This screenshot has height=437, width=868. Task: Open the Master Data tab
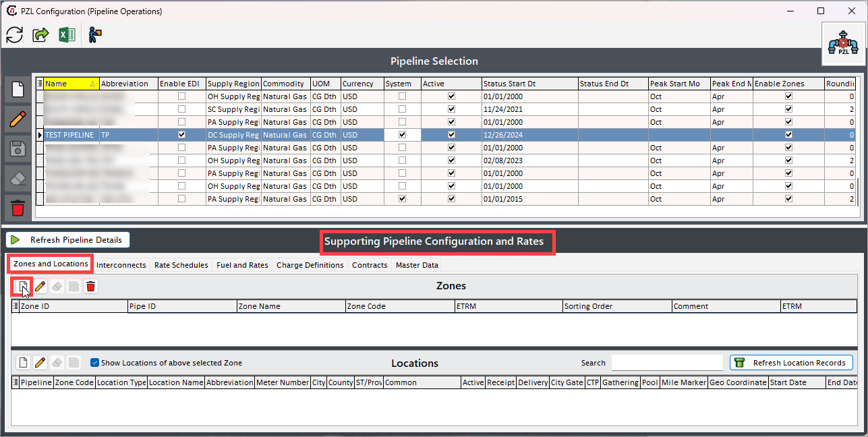(x=417, y=265)
